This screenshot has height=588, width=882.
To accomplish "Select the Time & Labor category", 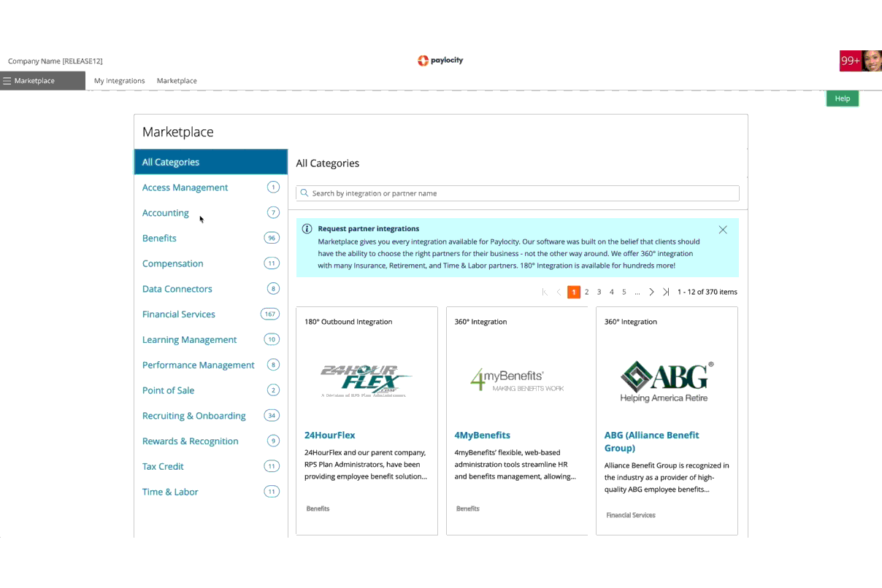I will point(211,492).
